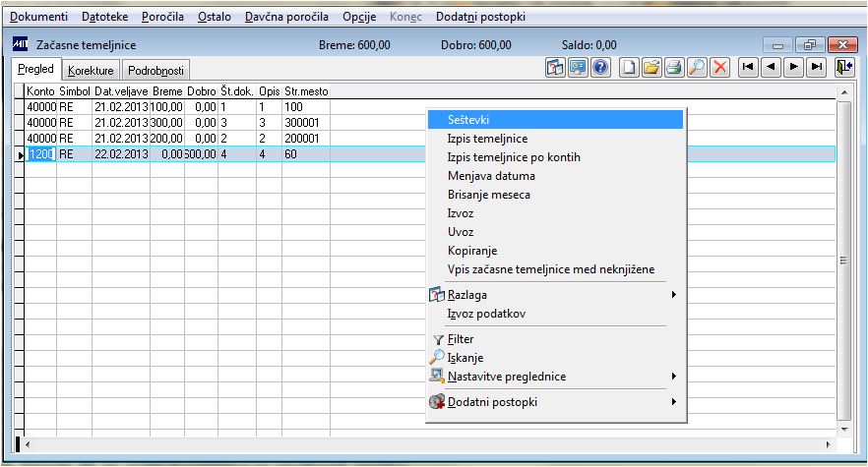The image size is (868, 467).
Task: Open the Datoteke menu
Action: coord(104,17)
